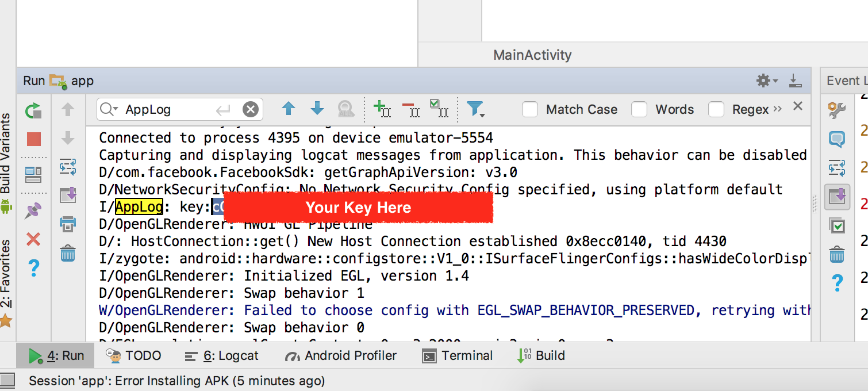Screen dimensions: 868x391
Task: Enable the Regex checkbox
Action: click(x=716, y=109)
